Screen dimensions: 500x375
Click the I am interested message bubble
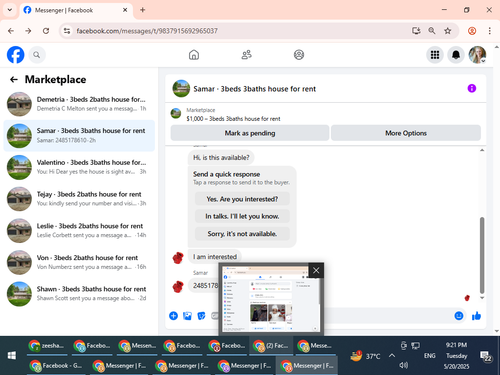(x=215, y=257)
